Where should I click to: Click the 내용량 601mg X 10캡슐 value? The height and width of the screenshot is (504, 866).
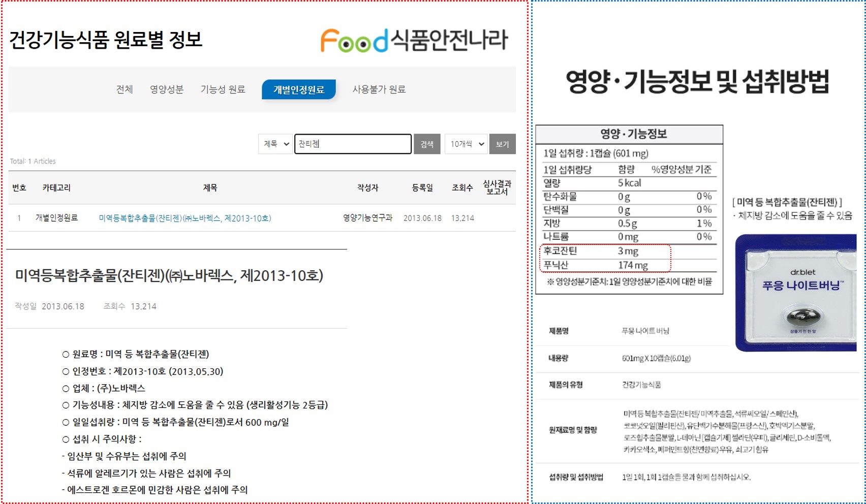tap(656, 358)
